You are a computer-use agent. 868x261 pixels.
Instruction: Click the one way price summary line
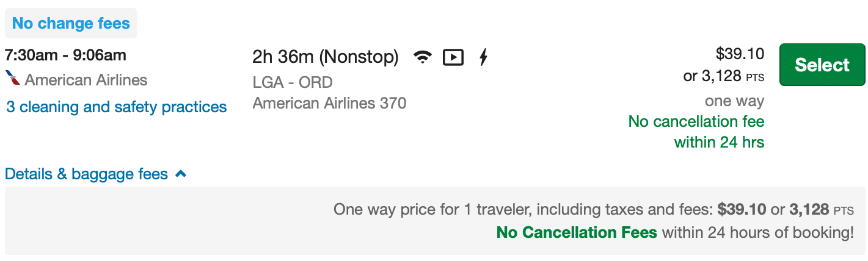[x=594, y=210]
